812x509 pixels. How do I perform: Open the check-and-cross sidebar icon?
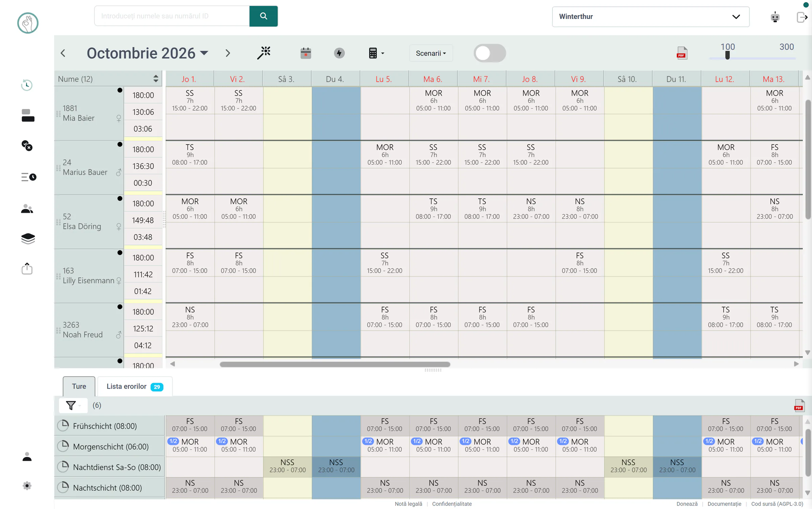click(x=27, y=146)
